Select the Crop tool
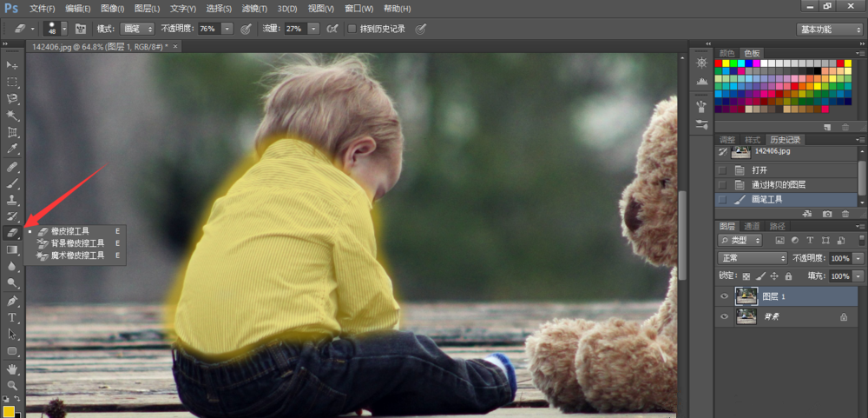Image resolution: width=868 pixels, height=418 pixels. (11, 132)
